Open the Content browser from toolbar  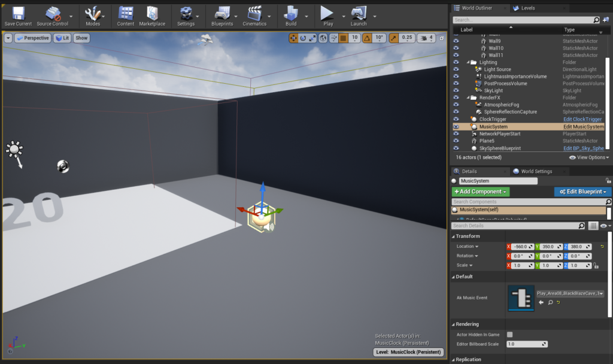tap(126, 16)
